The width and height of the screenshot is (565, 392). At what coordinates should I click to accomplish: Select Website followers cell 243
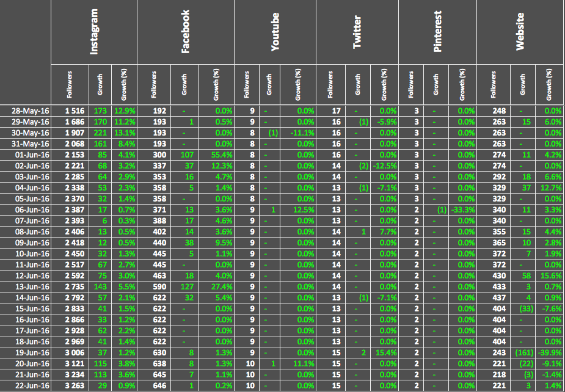[x=494, y=353]
